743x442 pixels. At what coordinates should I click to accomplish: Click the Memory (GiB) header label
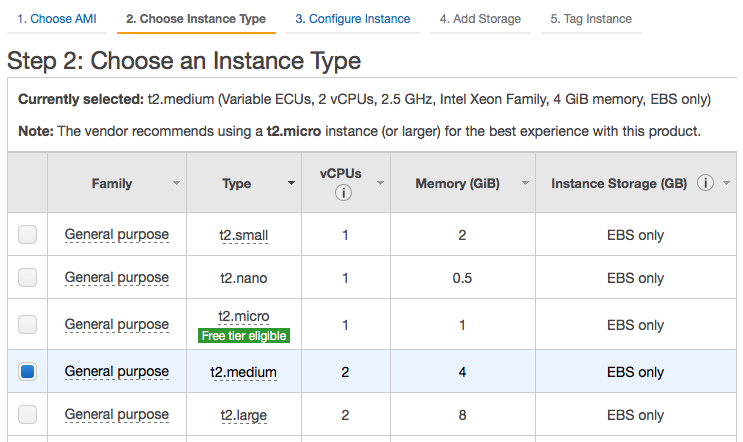(457, 183)
